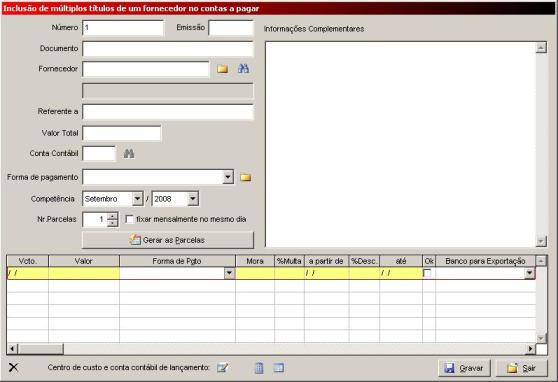The width and height of the screenshot is (558, 382).
Task: Click the até column header
Action: (401, 261)
